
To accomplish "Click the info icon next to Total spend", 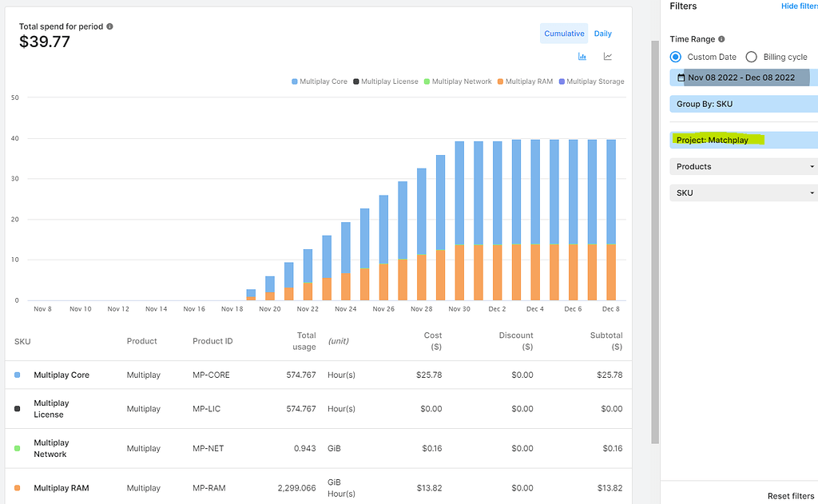I will click(x=109, y=26).
